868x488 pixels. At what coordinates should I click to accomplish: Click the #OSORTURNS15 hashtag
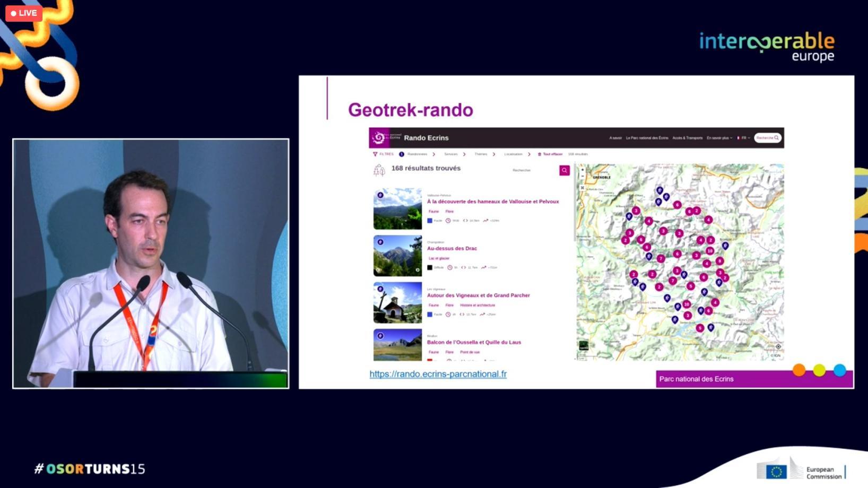point(90,469)
